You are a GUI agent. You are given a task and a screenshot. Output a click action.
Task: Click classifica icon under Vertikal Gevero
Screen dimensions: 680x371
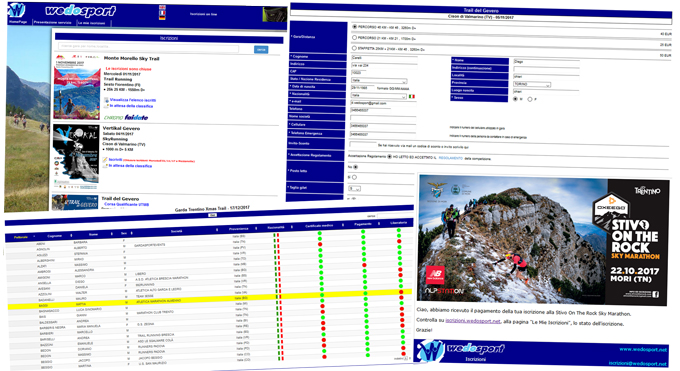(x=105, y=166)
